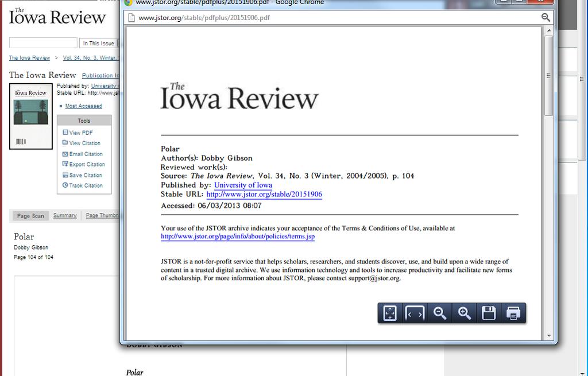The height and width of the screenshot is (376, 588).
Task: Click the fit-to-width icon in PDF toolbar
Action: pos(415,313)
